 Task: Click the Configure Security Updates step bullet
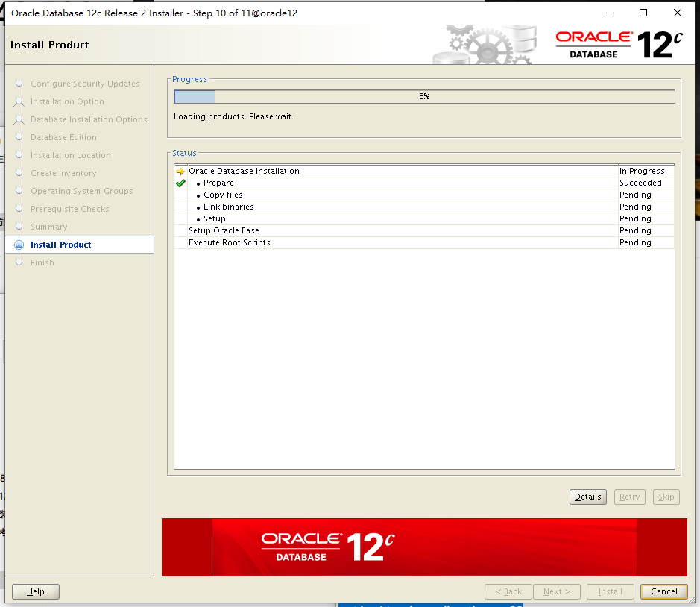coord(19,84)
